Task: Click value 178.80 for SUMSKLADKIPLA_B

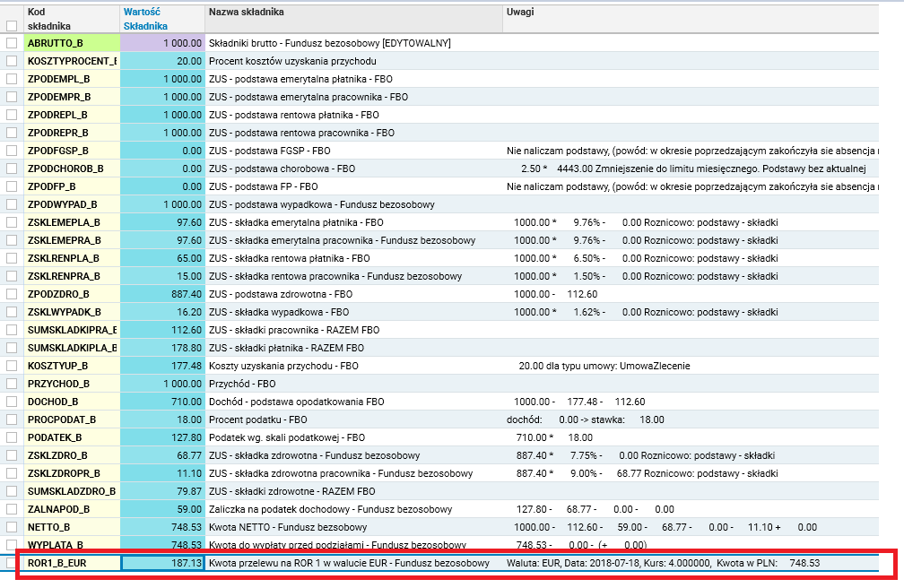Action: [x=162, y=348]
